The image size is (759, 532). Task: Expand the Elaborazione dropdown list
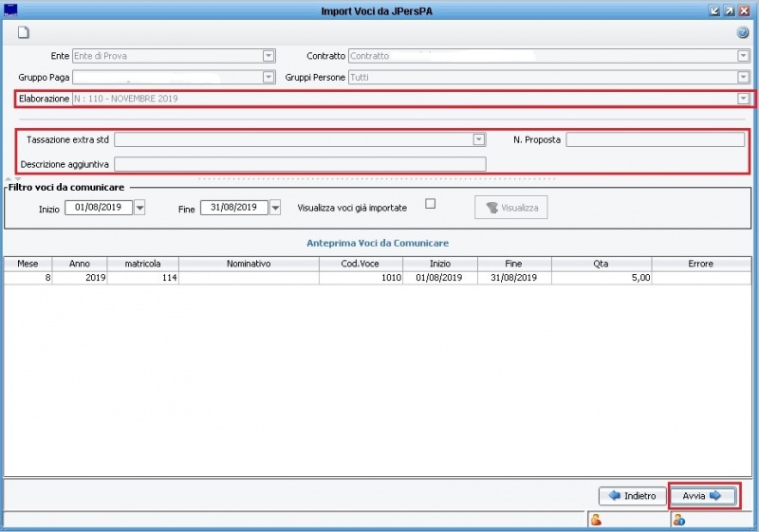743,99
